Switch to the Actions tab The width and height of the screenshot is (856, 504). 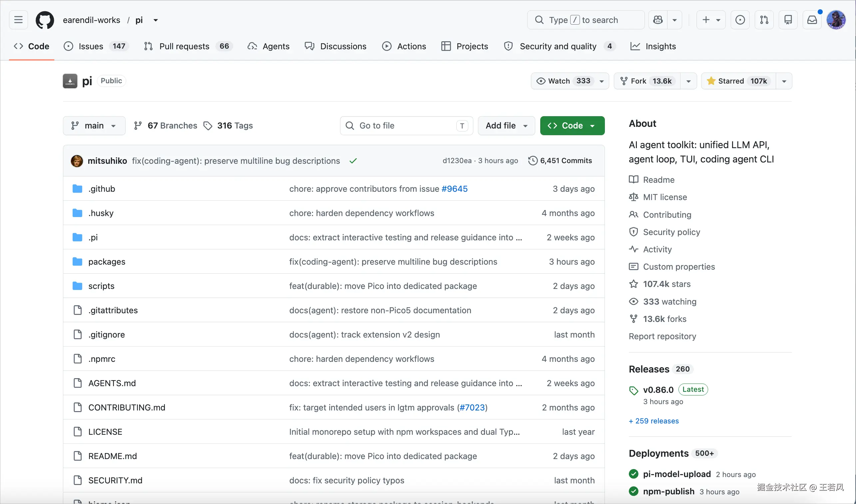pyautogui.click(x=404, y=46)
